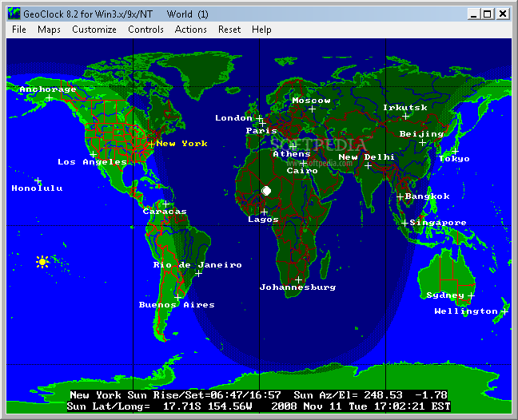Screen dimensions: 518x420
Task: Click the Irkutsk city label
Action: tap(405, 108)
